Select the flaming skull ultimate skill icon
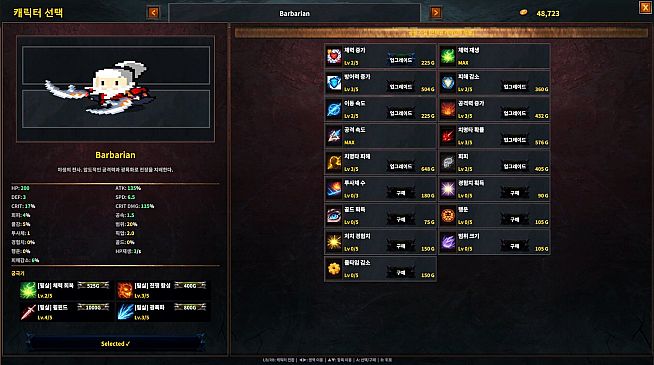The width and height of the screenshot is (654, 365). pyautogui.click(x=125, y=290)
